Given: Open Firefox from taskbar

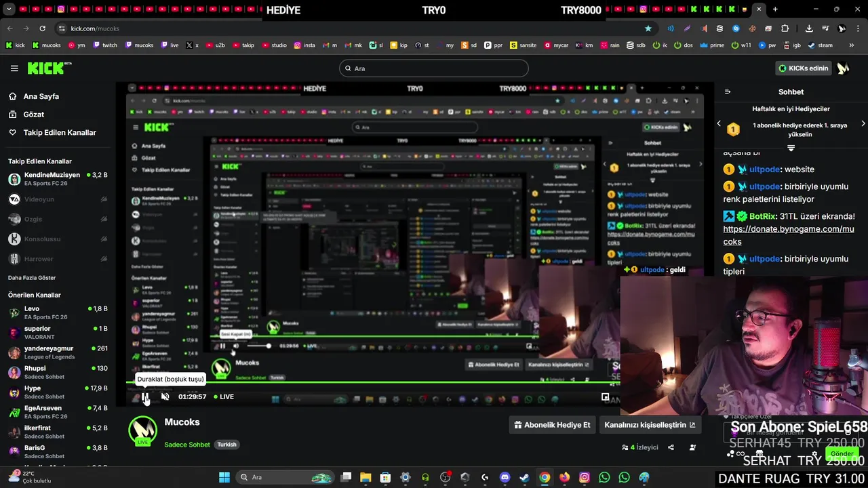Looking at the screenshot, I should [564, 477].
